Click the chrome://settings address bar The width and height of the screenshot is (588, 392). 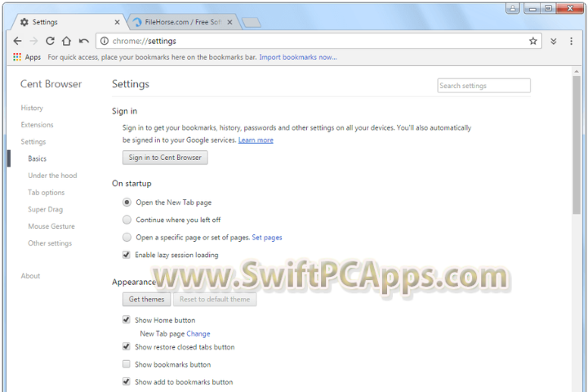coord(318,41)
